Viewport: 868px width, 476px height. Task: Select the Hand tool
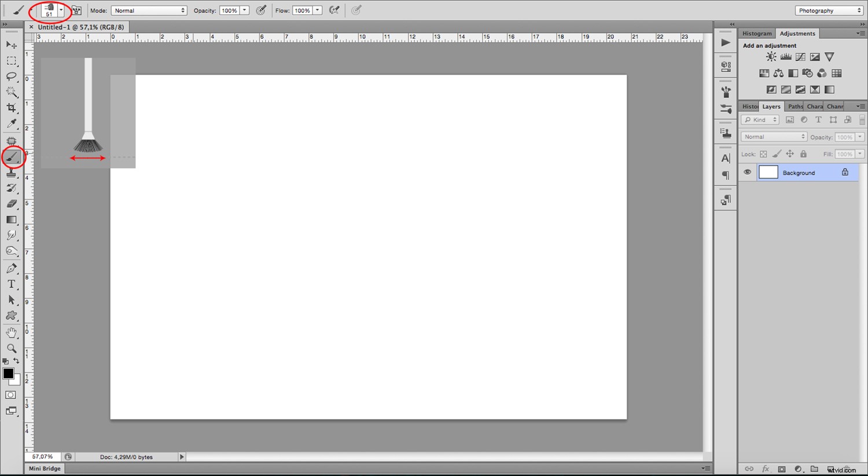(x=12, y=332)
